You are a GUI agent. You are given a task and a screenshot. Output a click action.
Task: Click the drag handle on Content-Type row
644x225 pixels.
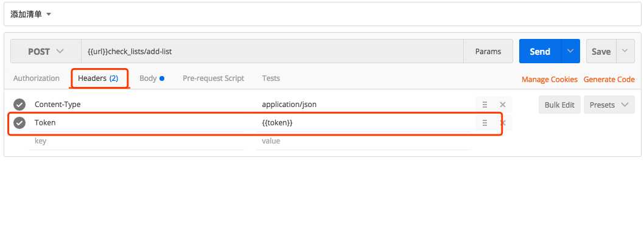[x=485, y=105]
